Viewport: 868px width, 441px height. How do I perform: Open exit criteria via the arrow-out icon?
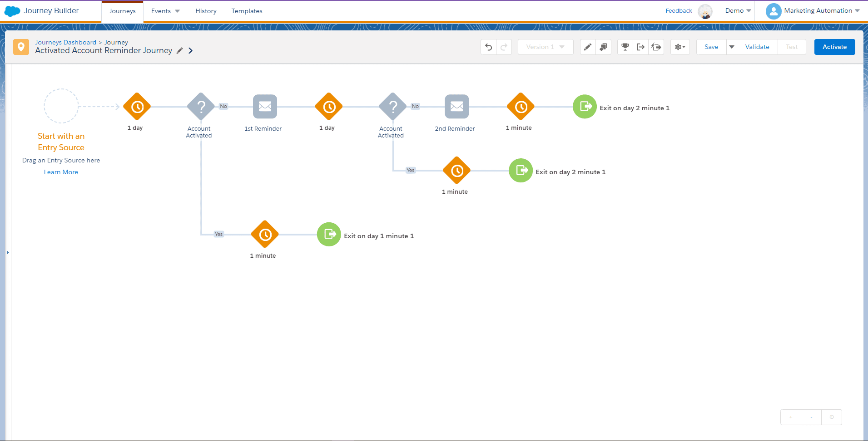pyautogui.click(x=641, y=47)
